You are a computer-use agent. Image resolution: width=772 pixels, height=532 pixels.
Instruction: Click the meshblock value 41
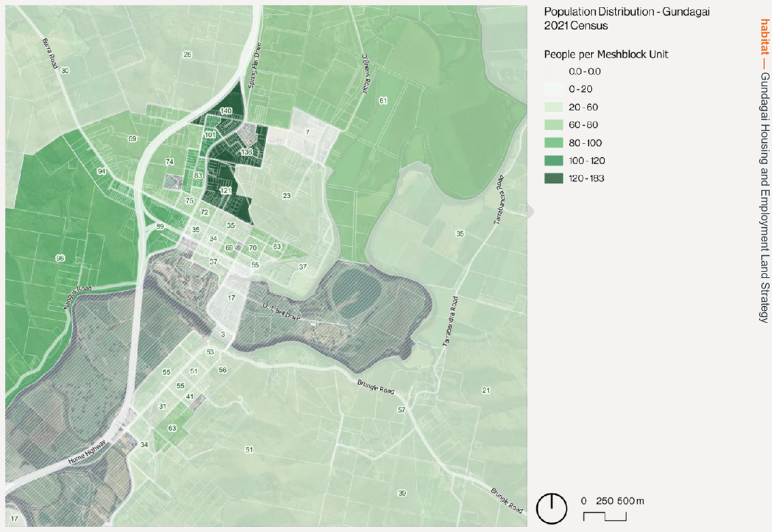(x=190, y=396)
